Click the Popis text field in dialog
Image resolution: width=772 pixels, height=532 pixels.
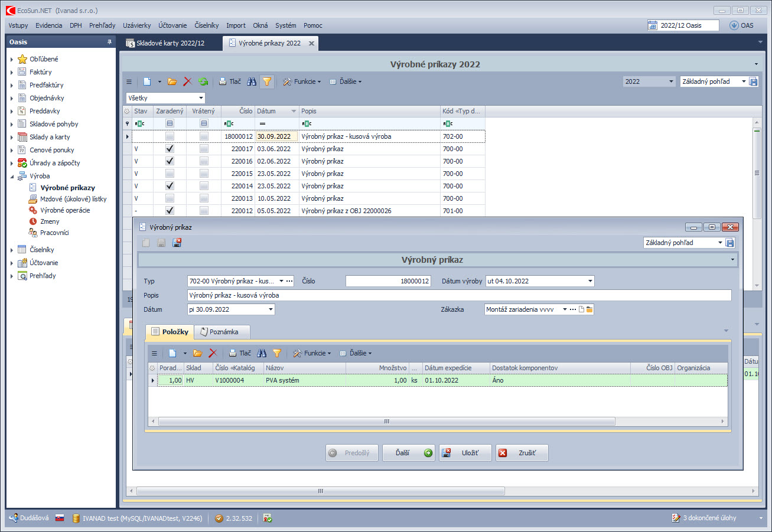(458, 295)
